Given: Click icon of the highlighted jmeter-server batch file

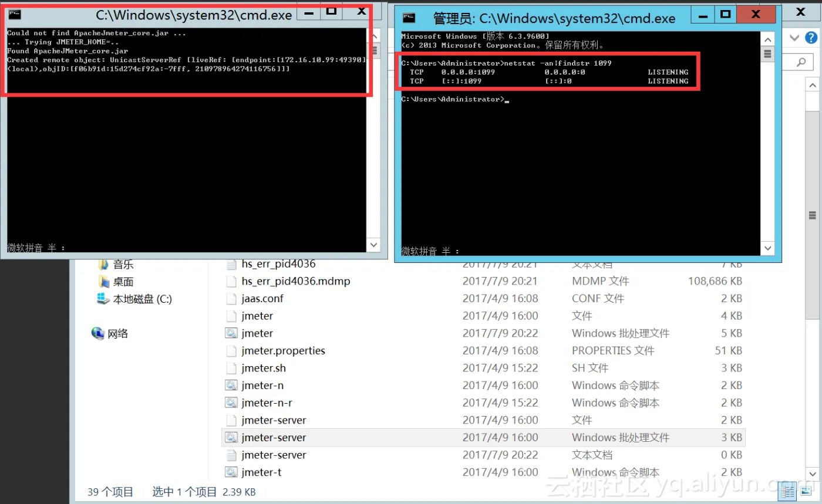Looking at the screenshot, I should tap(231, 438).
